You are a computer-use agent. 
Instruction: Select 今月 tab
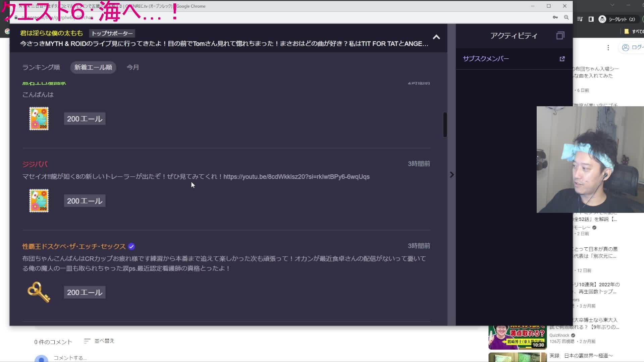[x=132, y=67]
